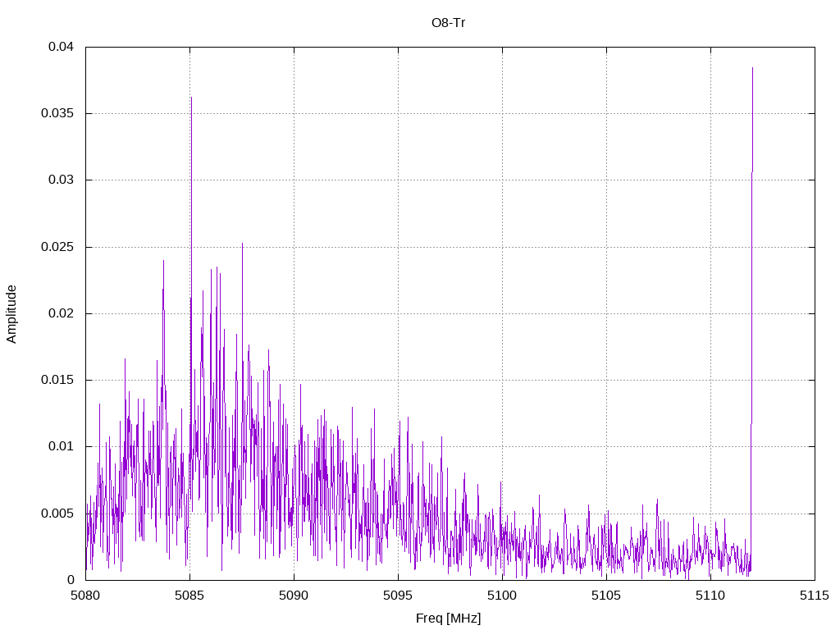Click the 5105 x-axis tick label
The height and width of the screenshot is (630, 840).
[x=606, y=596]
